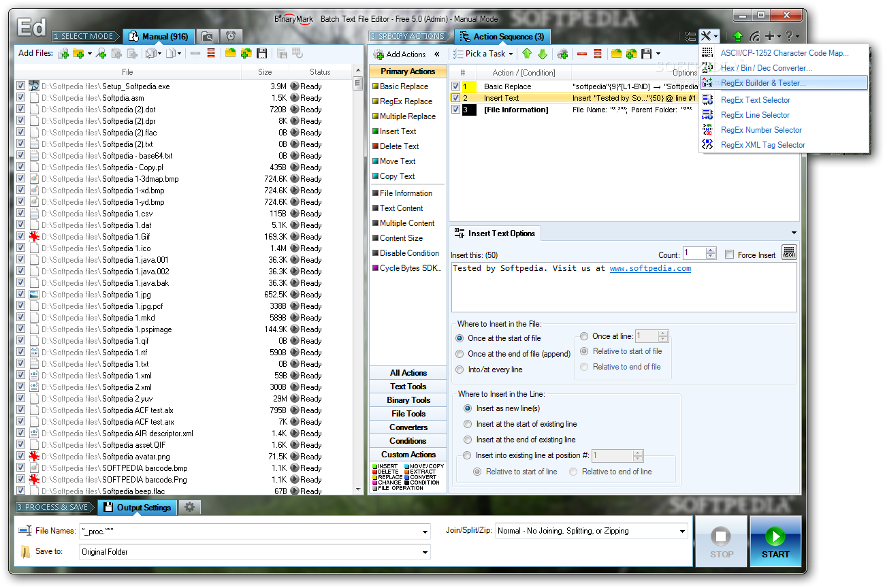Collapse the actions list with double chevron
885x588 pixels.
click(x=436, y=54)
